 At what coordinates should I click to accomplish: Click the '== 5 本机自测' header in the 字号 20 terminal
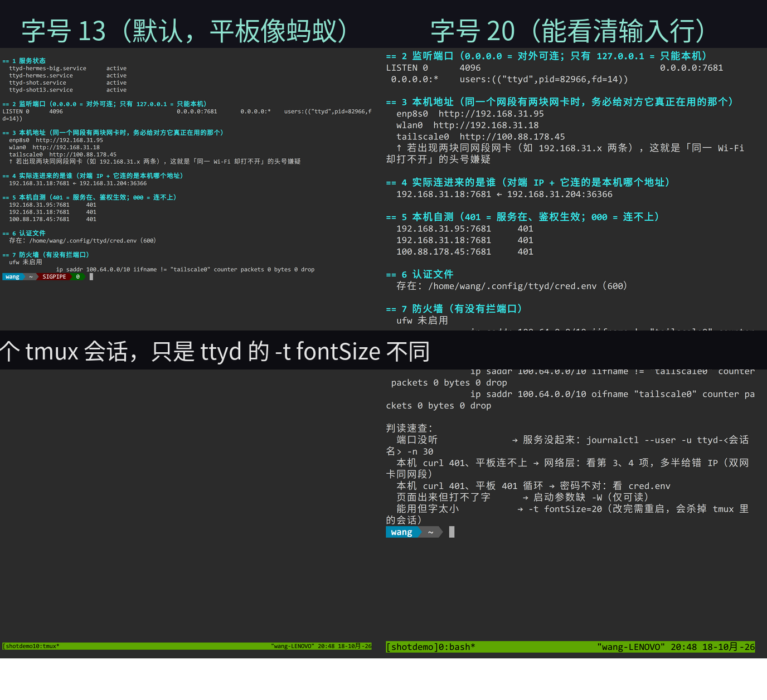(x=523, y=217)
